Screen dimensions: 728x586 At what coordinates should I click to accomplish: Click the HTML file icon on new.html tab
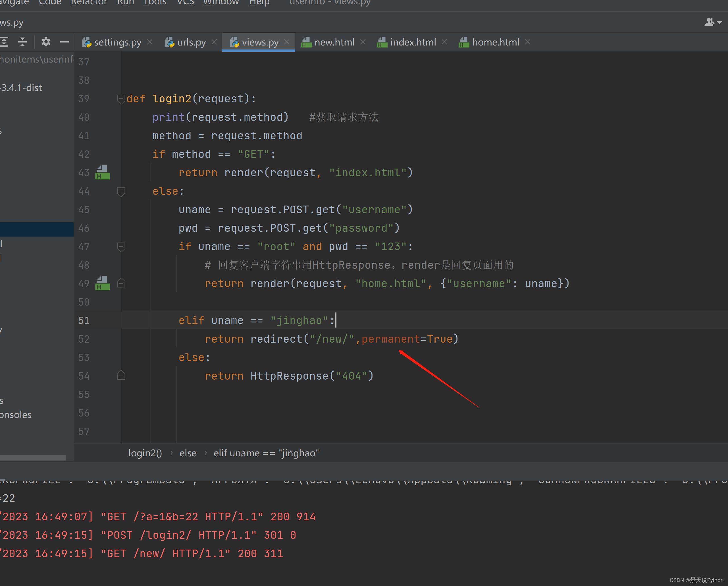306,42
